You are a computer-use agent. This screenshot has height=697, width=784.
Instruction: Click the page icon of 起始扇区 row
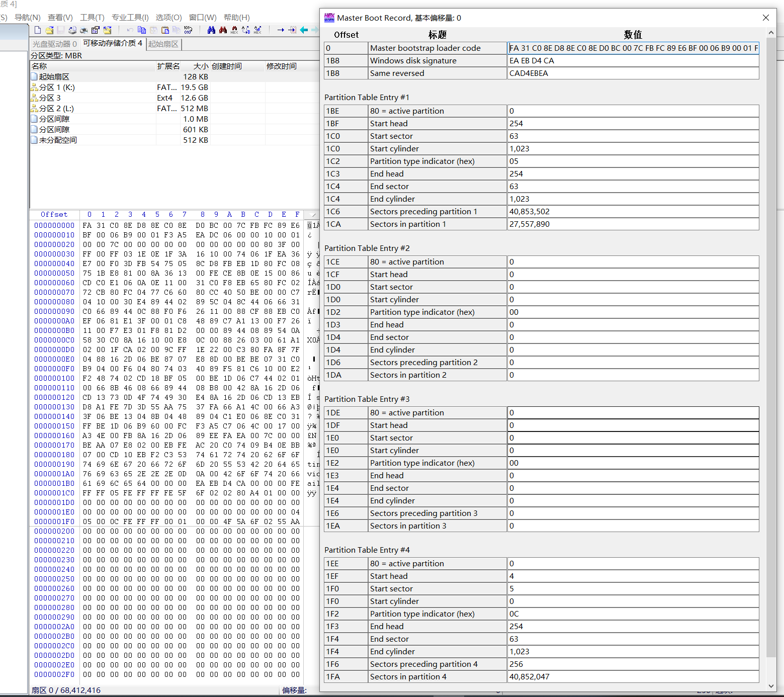pyautogui.click(x=34, y=77)
